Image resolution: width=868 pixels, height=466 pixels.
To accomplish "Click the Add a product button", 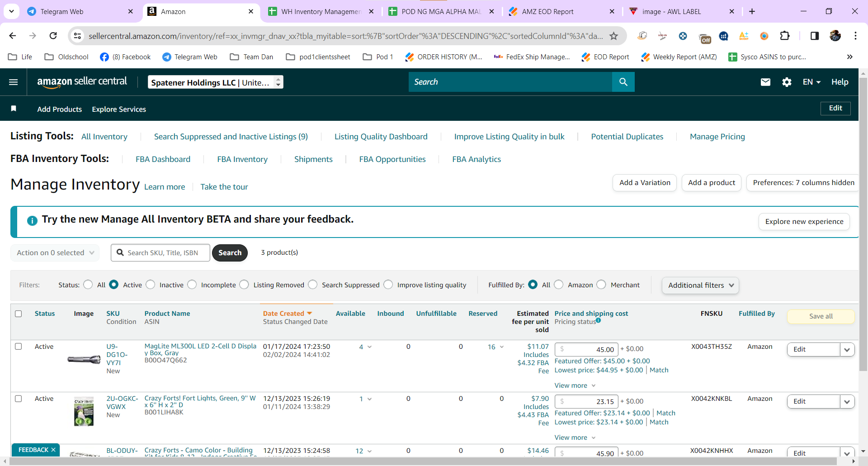I will tap(712, 183).
